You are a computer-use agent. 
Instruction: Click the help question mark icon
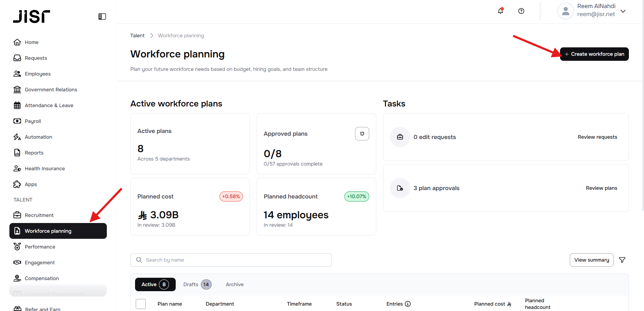coord(521,11)
